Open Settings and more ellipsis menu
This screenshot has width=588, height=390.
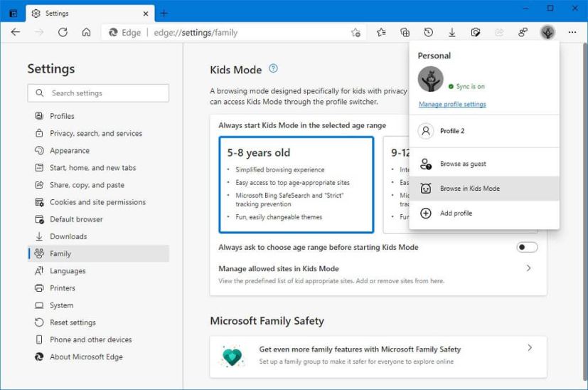point(572,32)
